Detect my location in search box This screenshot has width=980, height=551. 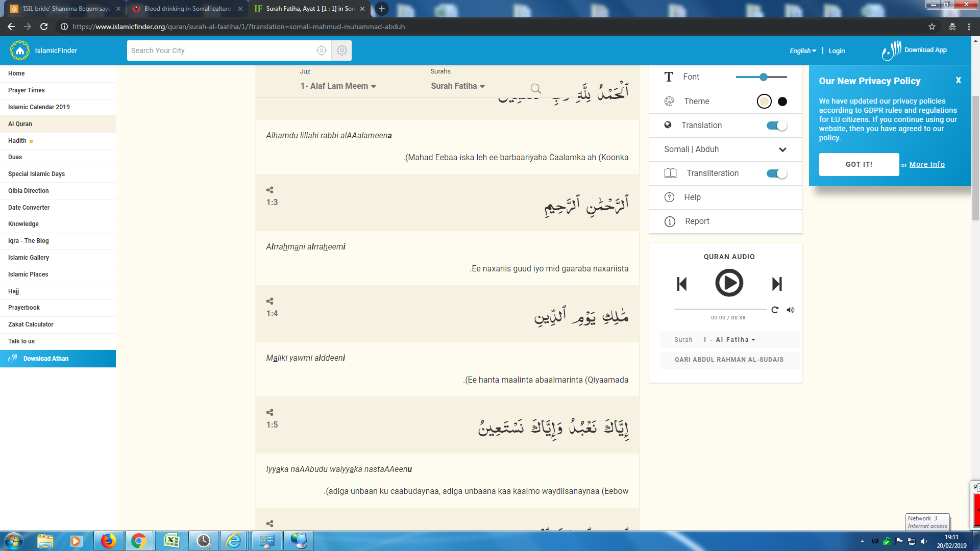(x=321, y=51)
